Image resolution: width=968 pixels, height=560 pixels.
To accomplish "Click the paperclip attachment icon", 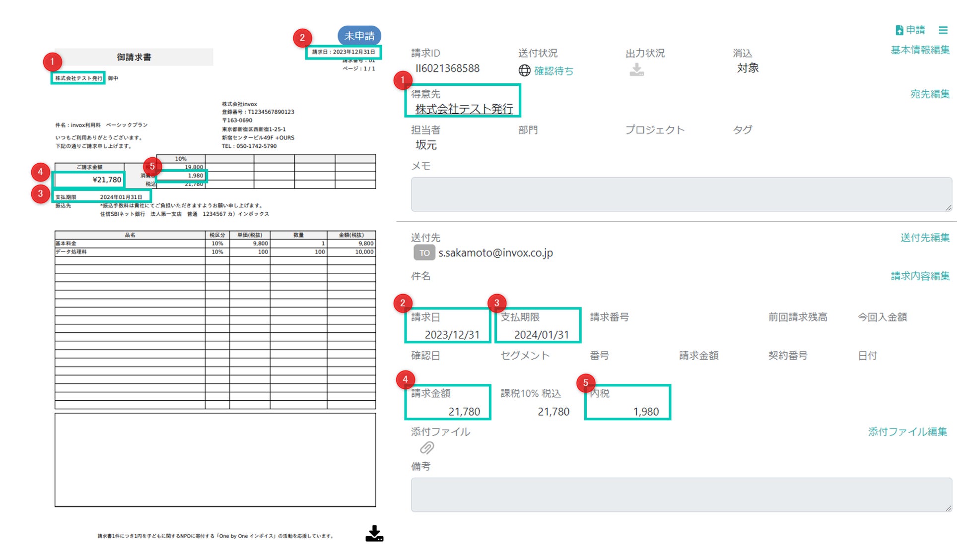I will tap(427, 448).
